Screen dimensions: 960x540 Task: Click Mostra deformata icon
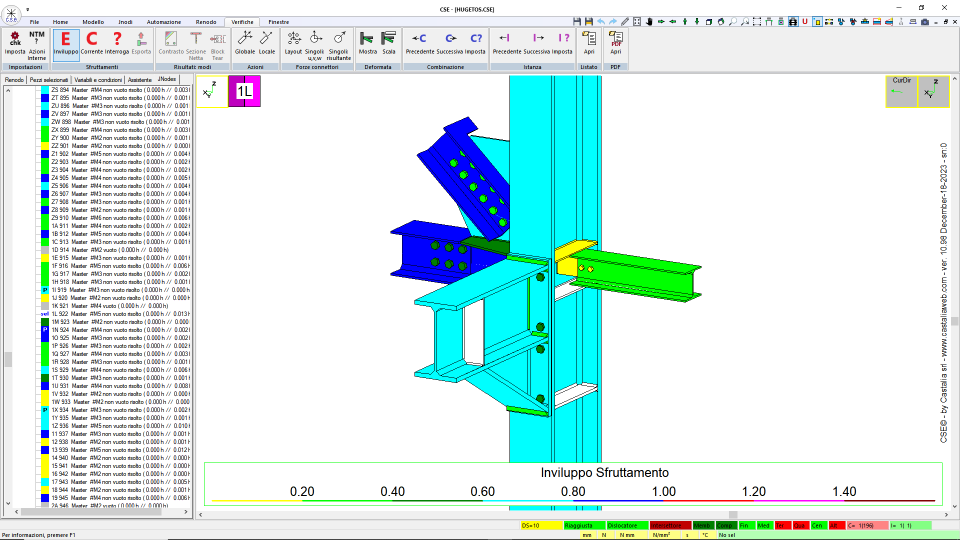(x=367, y=43)
